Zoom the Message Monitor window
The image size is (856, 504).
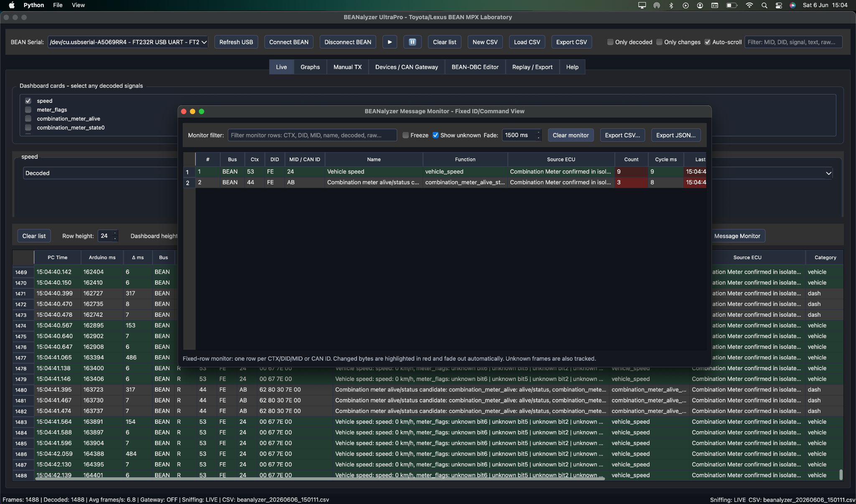(x=201, y=111)
